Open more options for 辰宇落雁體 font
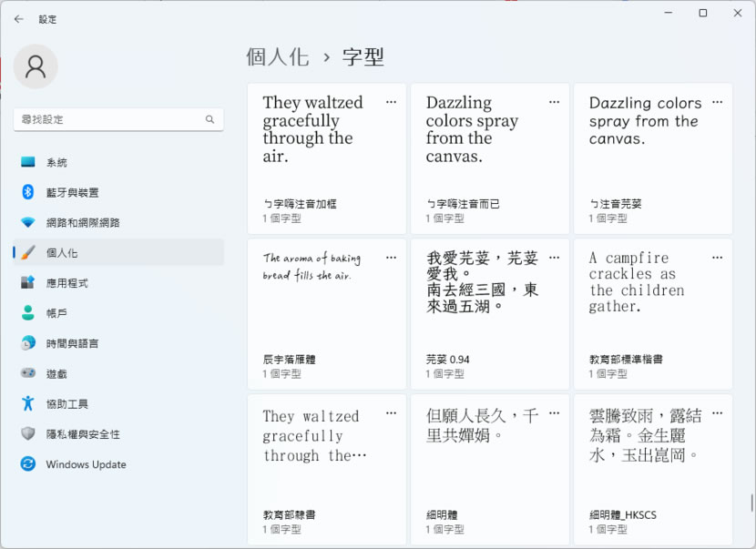Screen dimensions: 756x549 (x=391, y=258)
